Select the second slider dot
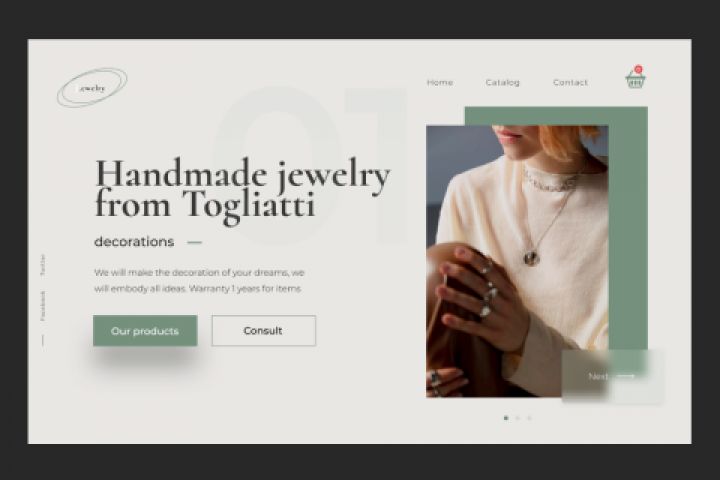720x480 pixels. pos(518,418)
